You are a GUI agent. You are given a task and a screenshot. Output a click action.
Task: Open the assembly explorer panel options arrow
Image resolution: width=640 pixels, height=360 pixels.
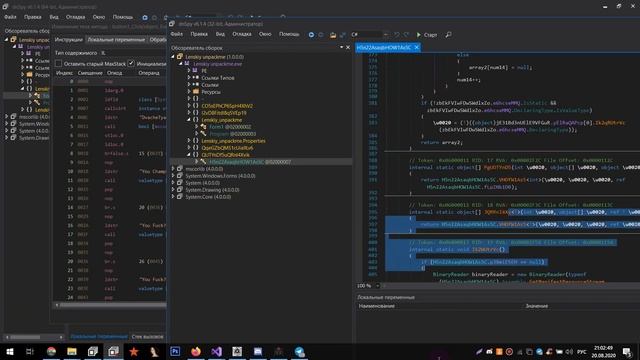tap(342, 47)
